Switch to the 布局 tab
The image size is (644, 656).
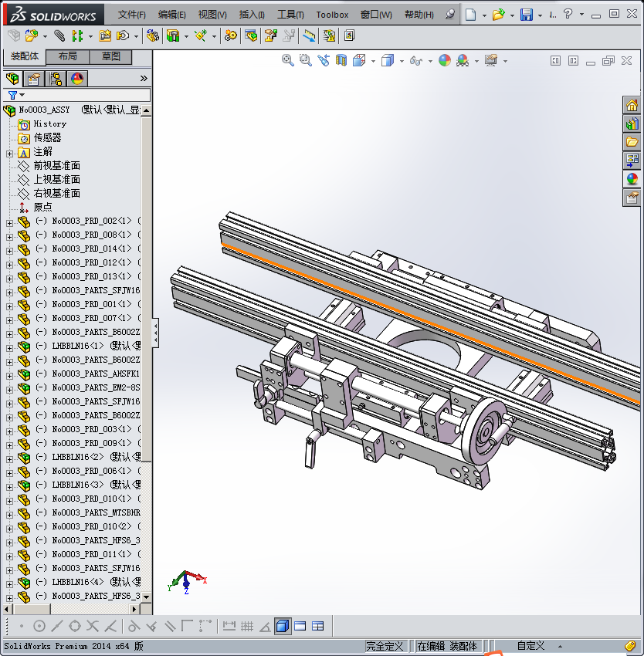coord(67,56)
